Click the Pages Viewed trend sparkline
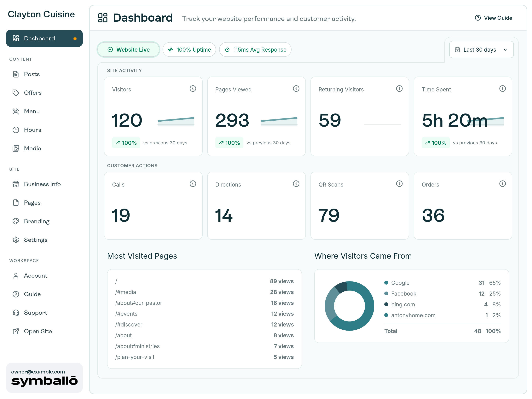This screenshot has height=399, width=532. [x=279, y=121]
